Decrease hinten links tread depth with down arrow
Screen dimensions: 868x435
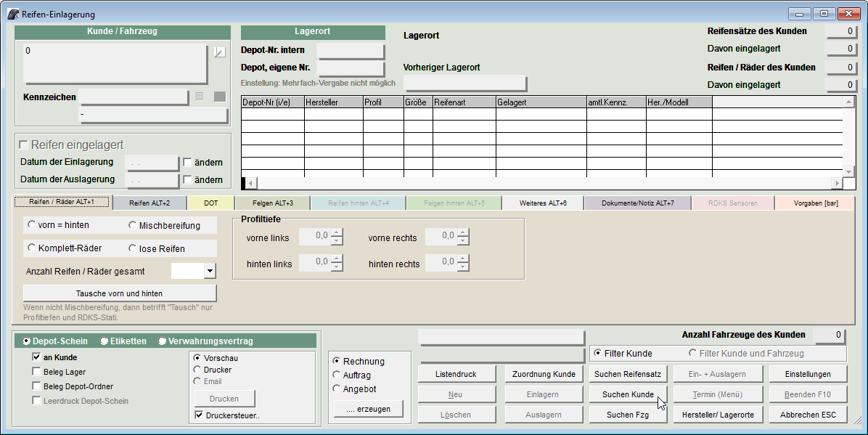[x=337, y=267]
